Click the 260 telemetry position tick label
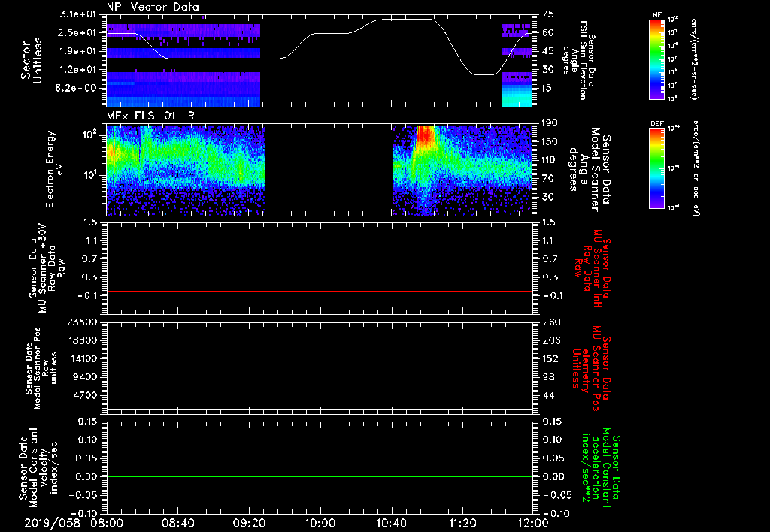Image resolution: width=770 pixels, height=532 pixels. pyautogui.click(x=551, y=322)
